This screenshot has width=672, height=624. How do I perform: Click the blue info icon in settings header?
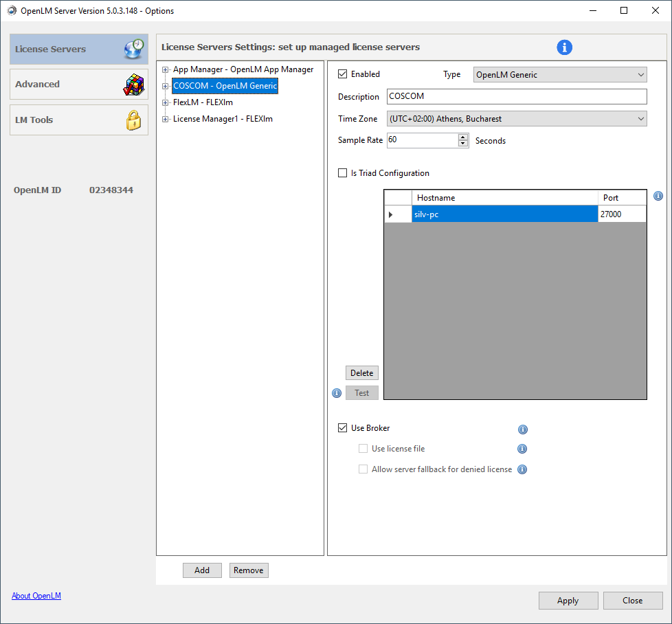564,47
